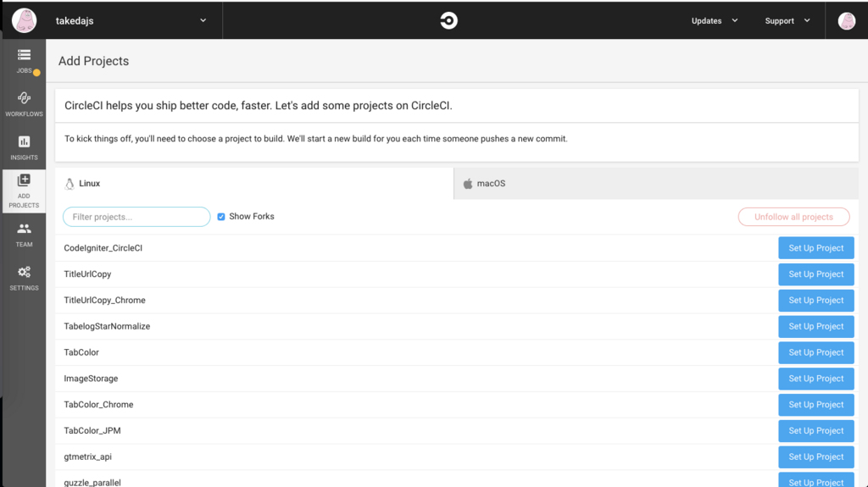Open the Settings gears icon
Viewport: 868px width, 487px height.
[24, 272]
